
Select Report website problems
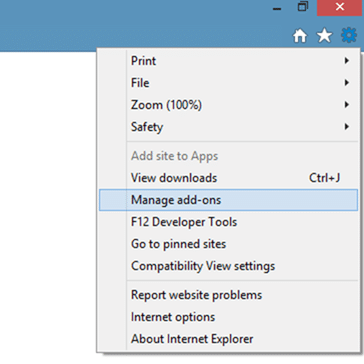pos(228,295)
